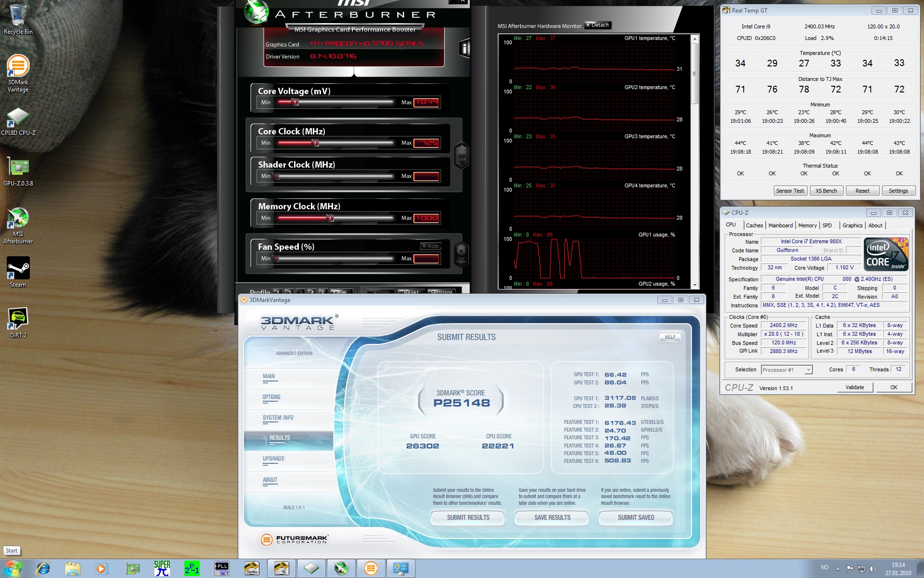Viewport: 924px width, 578px height.
Task: Open UPGRADE section in 3DMark Vantage
Action: [289, 461]
